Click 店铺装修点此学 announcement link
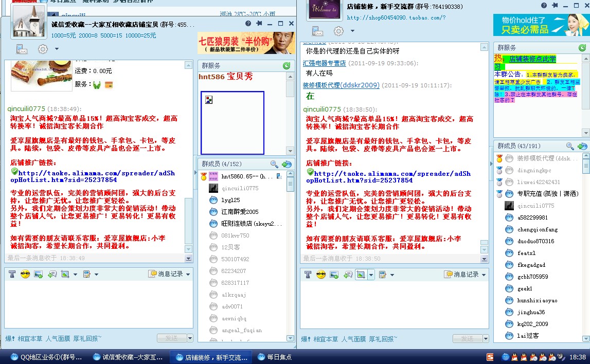This screenshot has height=364, width=590. click(532, 59)
